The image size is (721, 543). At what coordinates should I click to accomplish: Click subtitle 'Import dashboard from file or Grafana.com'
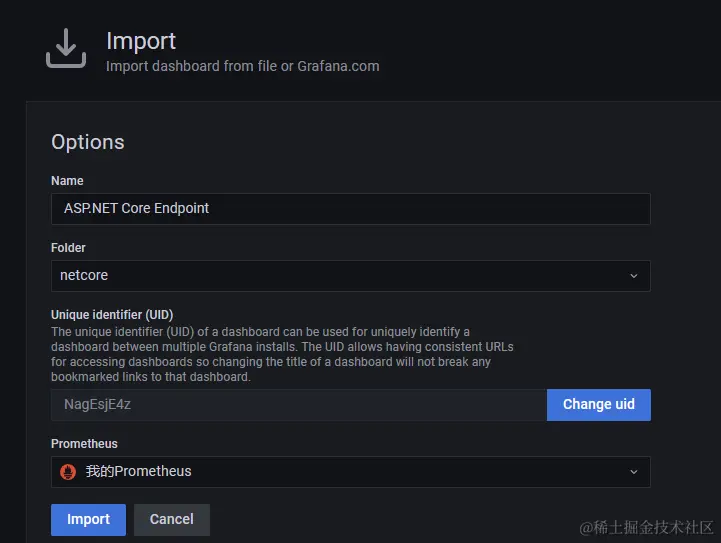(243, 66)
